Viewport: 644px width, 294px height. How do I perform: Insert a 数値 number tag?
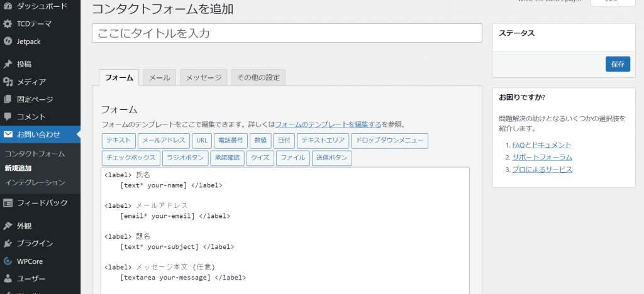(260, 141)
